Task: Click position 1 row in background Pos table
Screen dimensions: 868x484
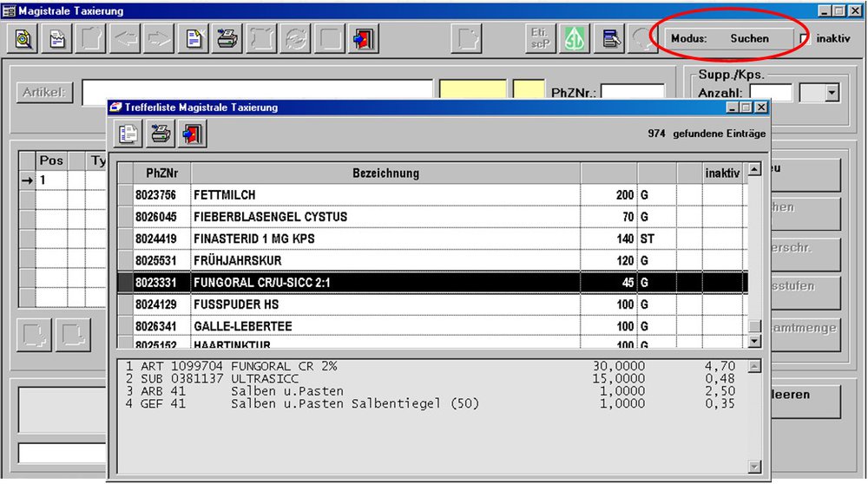Action: pos(62,180)
